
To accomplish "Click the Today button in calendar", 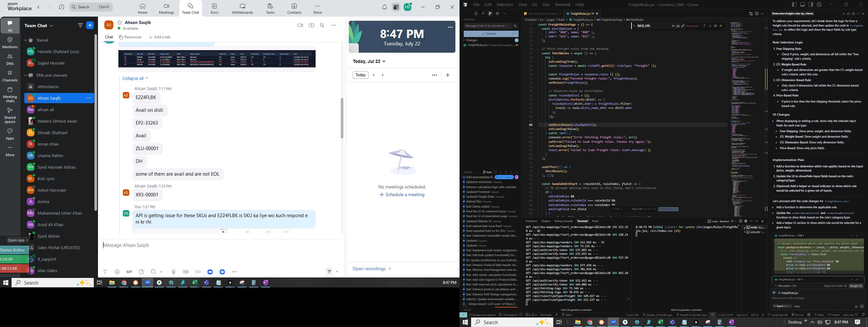I will (361, 75).
